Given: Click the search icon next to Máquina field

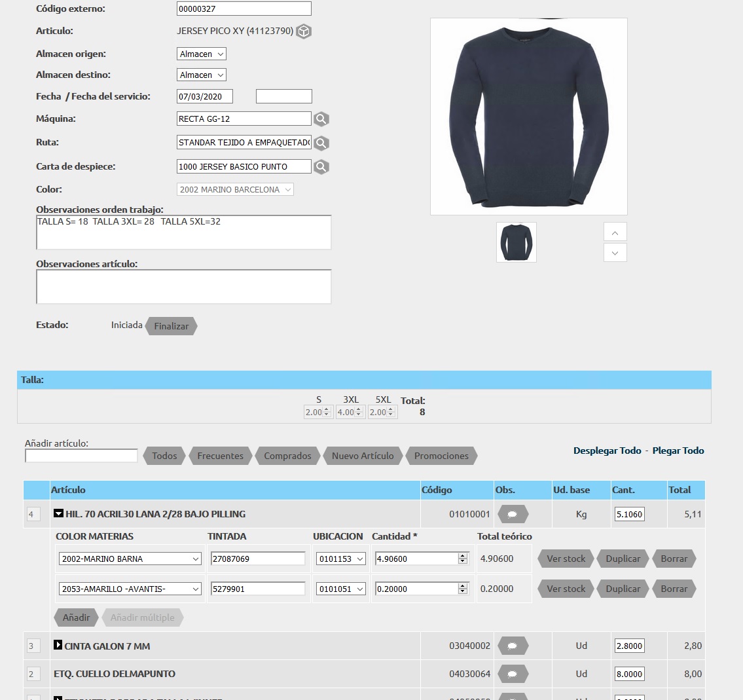Looking at the screenshot, I should [x=321, y=119].
